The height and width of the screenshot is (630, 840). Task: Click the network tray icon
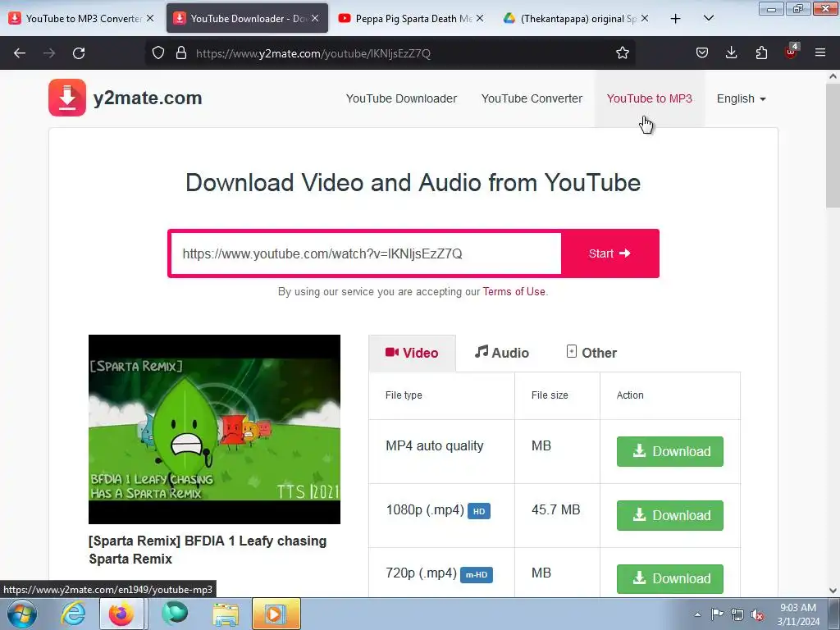[737, 615]
